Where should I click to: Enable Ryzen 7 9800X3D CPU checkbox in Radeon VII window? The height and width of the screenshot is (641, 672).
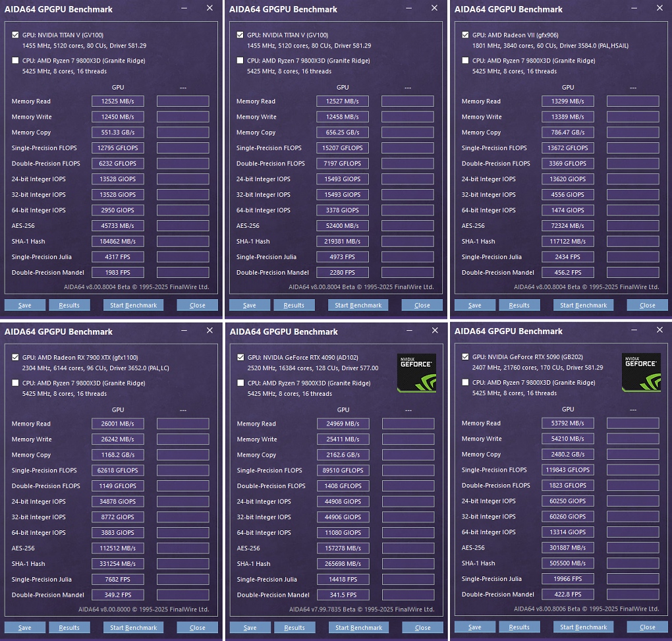pyautogui.click(x=465, y=61)
